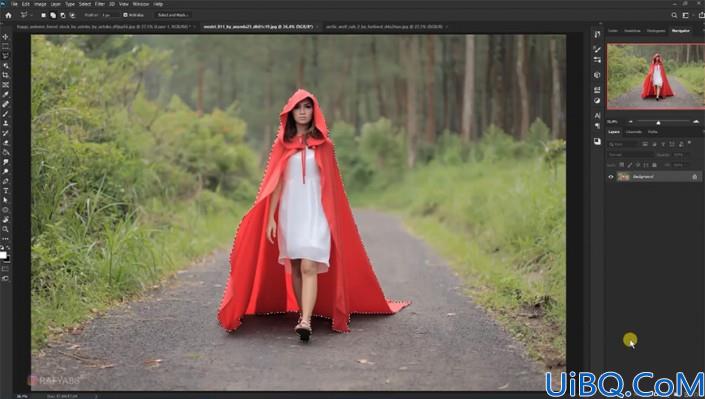705x399 pixels.
Task: Open the Filter menu
Action: [100, 4]
